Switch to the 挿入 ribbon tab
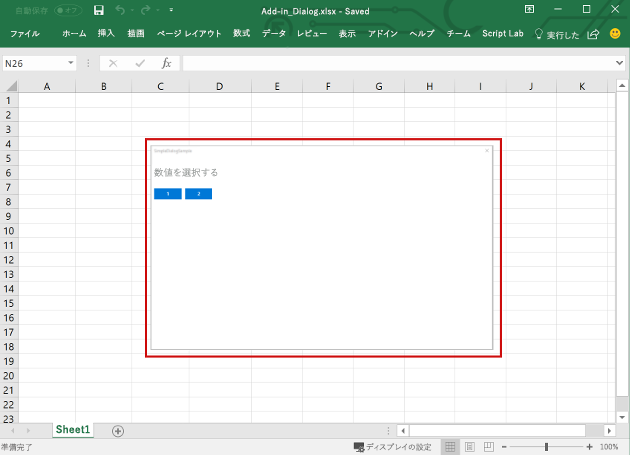This screenshot has width=630, height=455. click(106, 34)
